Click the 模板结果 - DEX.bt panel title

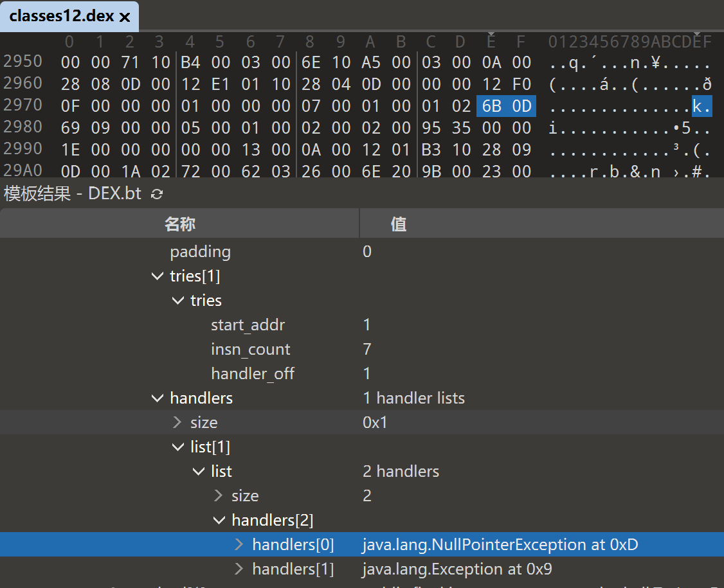coord(73,193)
